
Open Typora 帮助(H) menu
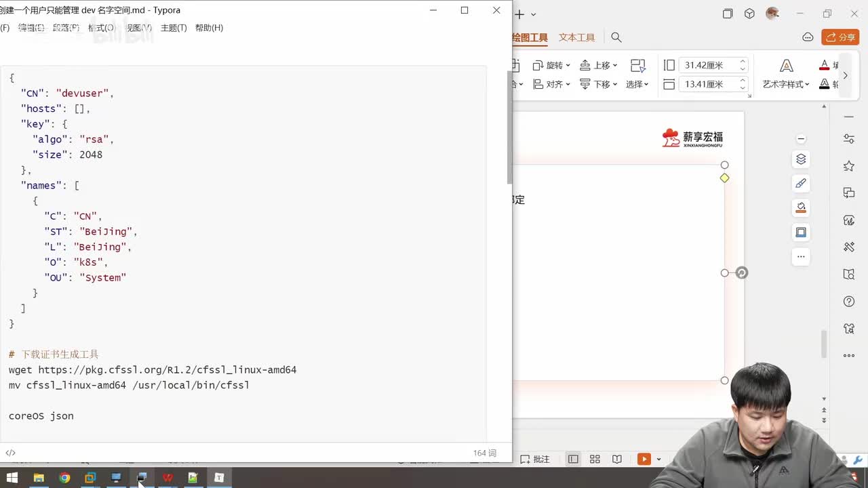coord(209,28)
